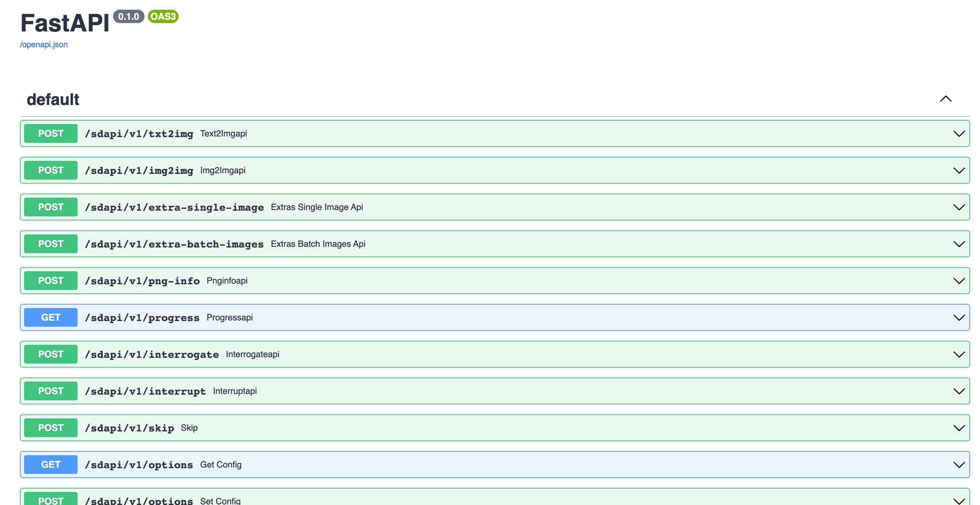Select the /sdapi/v1/extra-single-image path

tap(174, 207)
